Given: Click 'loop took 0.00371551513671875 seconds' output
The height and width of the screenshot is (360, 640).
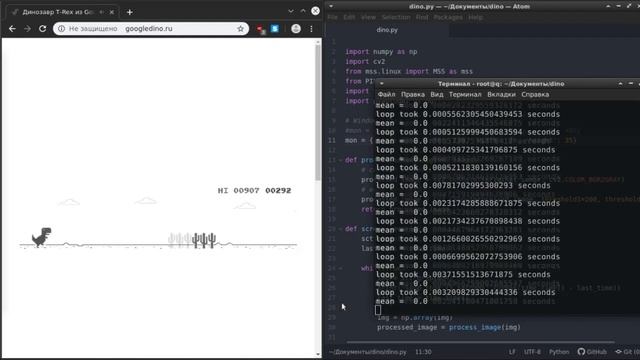Looking at the screenshot, I should (x=463, y=275).
